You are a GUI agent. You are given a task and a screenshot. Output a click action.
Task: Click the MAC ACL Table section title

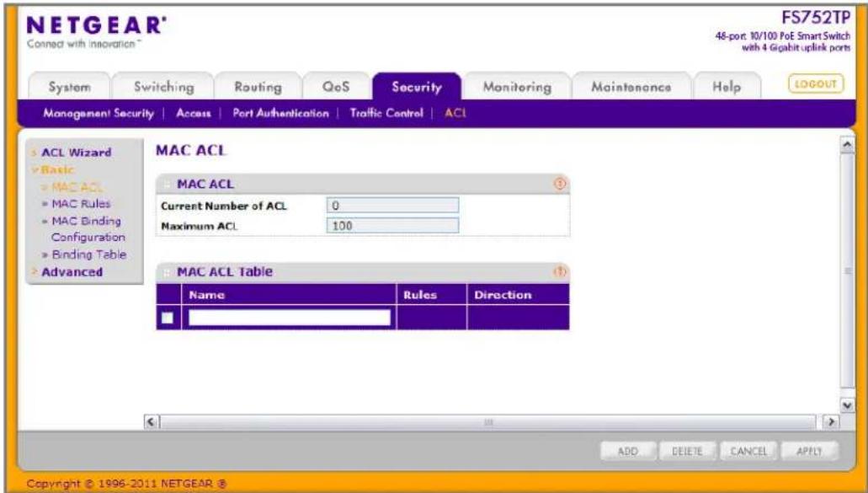[x=225, y=271]
